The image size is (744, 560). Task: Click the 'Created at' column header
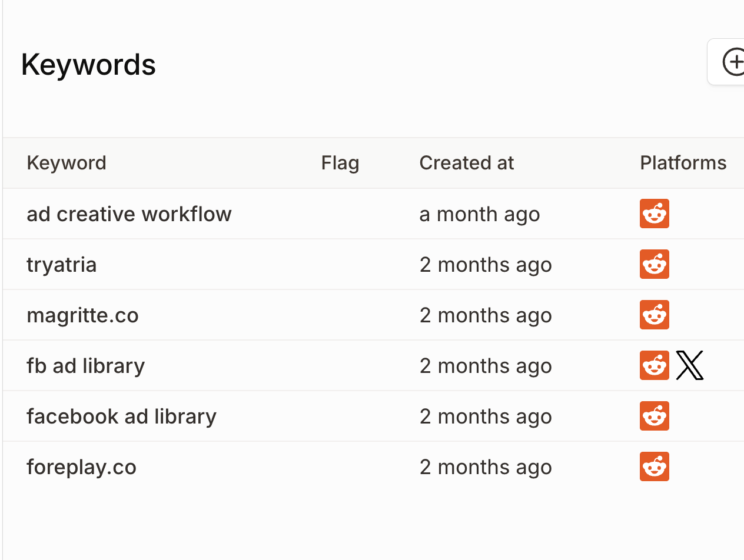(x=466, y=162)
